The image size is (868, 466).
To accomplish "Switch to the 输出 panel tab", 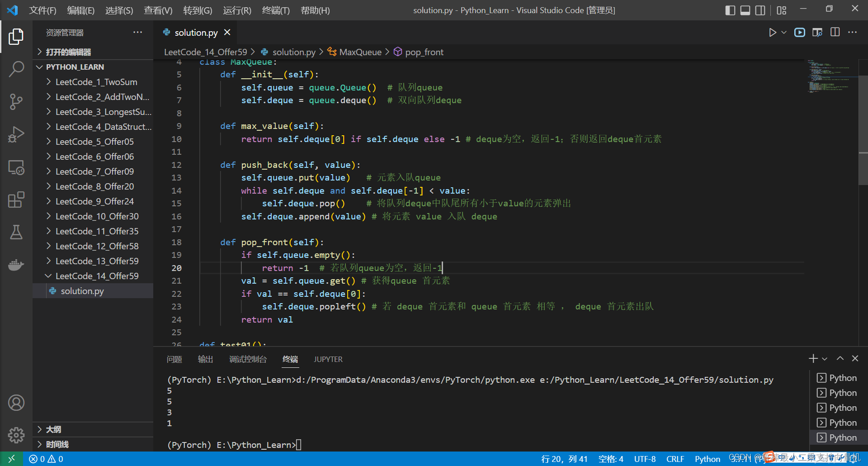I will click(205, 359).
